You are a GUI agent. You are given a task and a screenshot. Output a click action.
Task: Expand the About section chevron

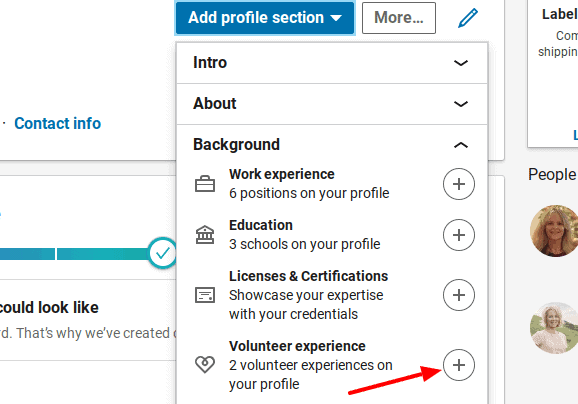460,104
